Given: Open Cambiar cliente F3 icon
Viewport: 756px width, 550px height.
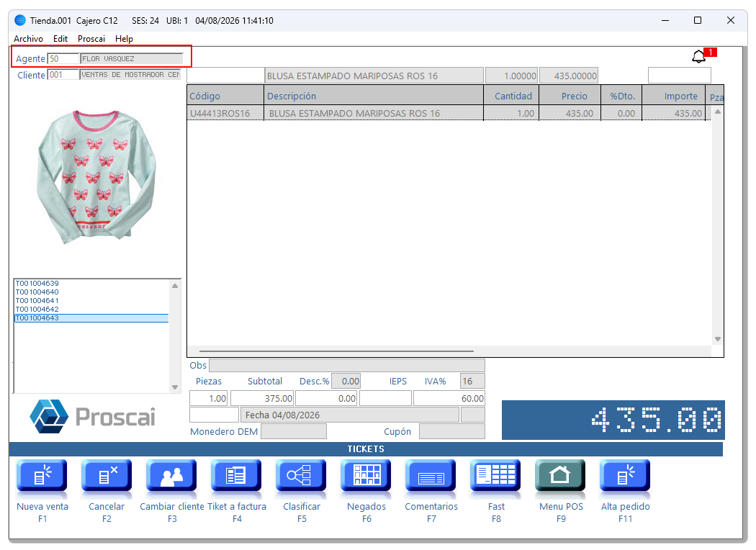Looking at the screenshot, I should (x=171, y=475).
